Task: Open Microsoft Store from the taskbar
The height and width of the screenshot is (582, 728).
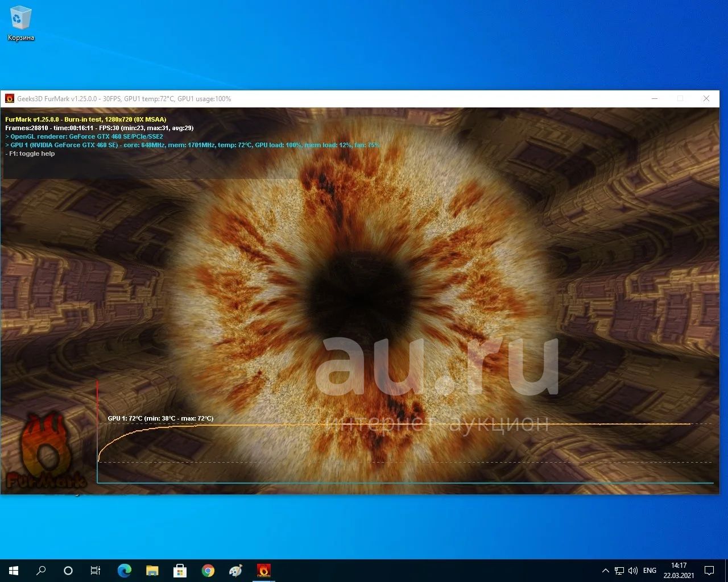Action: coord(180,570)
